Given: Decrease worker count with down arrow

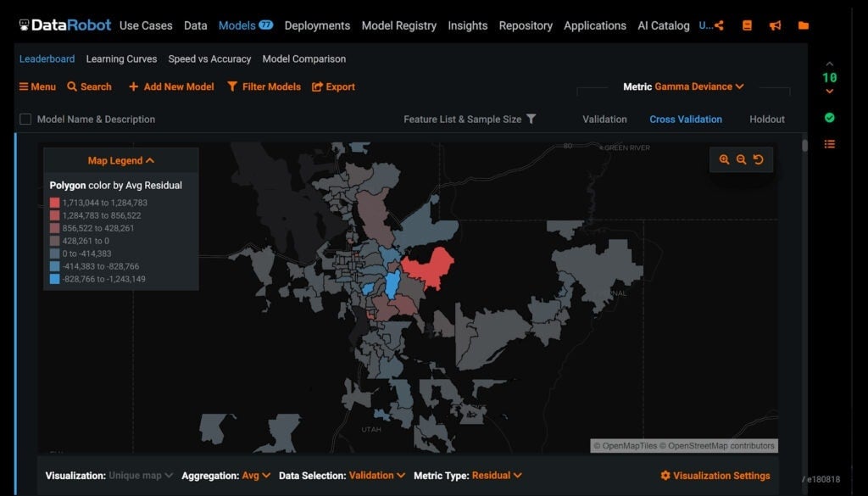Looking at the screenshot, I should pyautogui.click(x=829, y=92).
